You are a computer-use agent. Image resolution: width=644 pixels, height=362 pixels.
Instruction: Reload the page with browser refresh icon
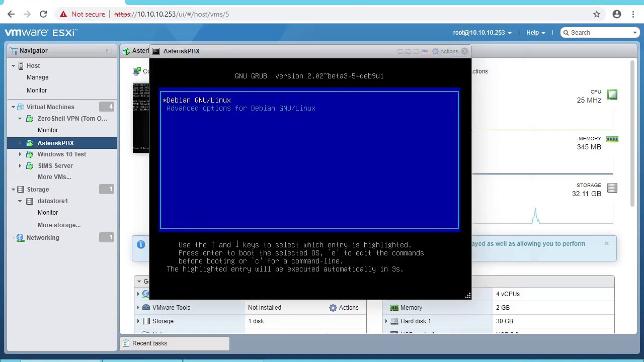(x=43, y=14)
